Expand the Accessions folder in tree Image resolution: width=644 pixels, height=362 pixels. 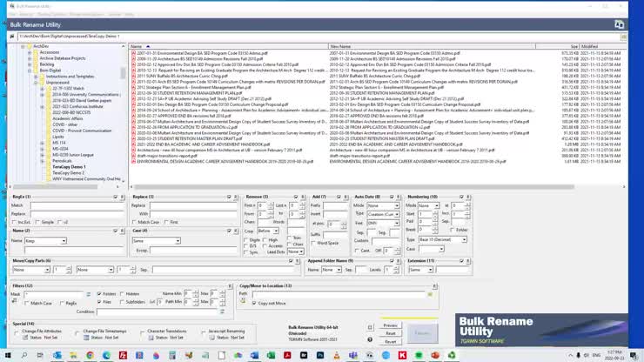[30, 52]
